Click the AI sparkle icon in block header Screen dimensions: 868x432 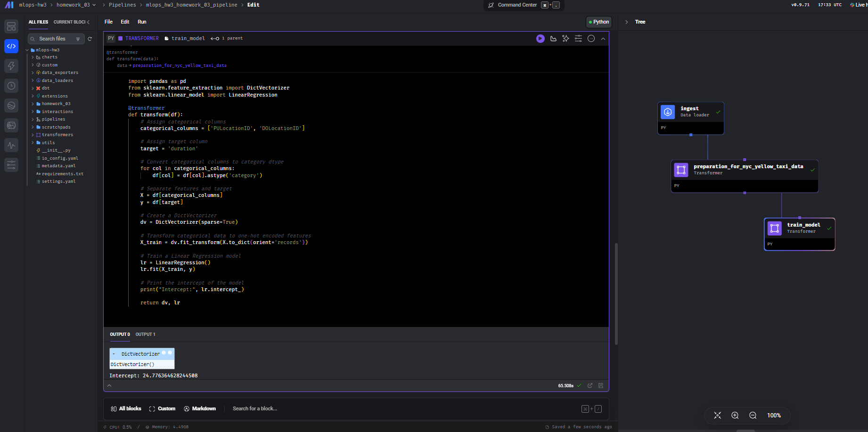(566, 39)
